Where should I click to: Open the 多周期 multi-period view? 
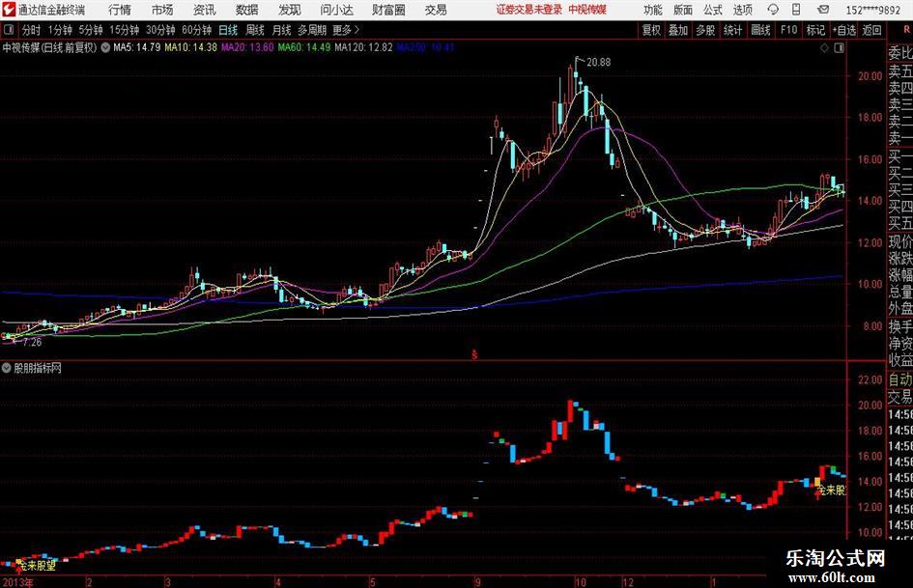tap(312, 30)
